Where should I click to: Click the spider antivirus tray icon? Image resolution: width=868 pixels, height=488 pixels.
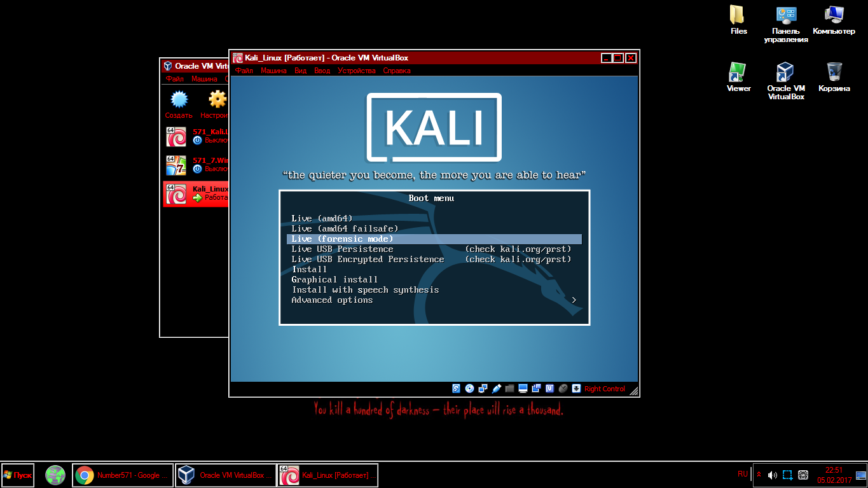[x=803, y=475]
